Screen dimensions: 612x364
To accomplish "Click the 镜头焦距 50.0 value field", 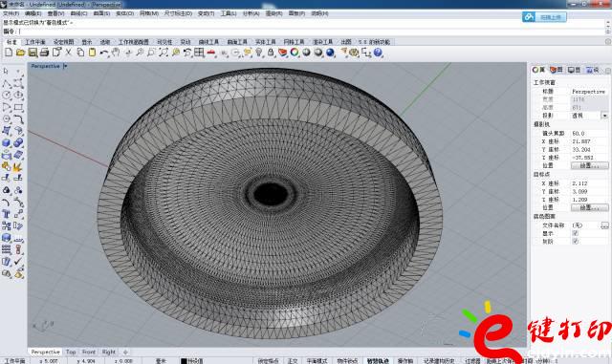I will [x=589, y=134].
